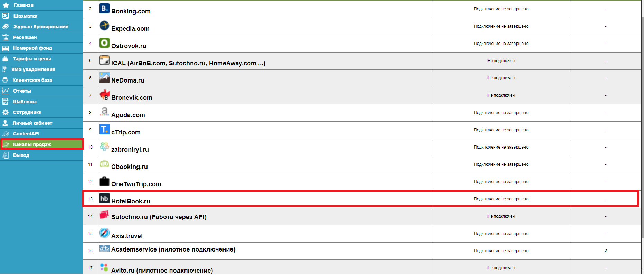Screen dimensions: 644x275
Task: Click the Отчёты chart icon
Action: (x=6, y=91)
